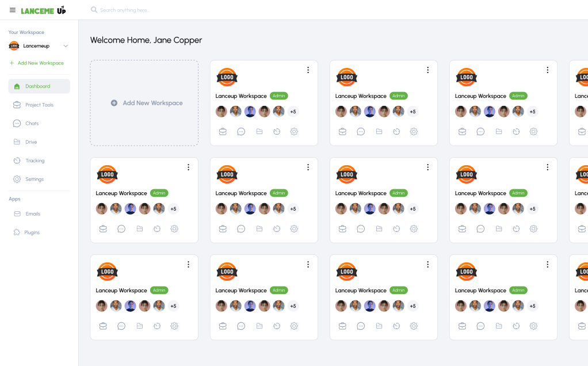
Task: Open Settings gear in the sidebar
Action: 17,179
